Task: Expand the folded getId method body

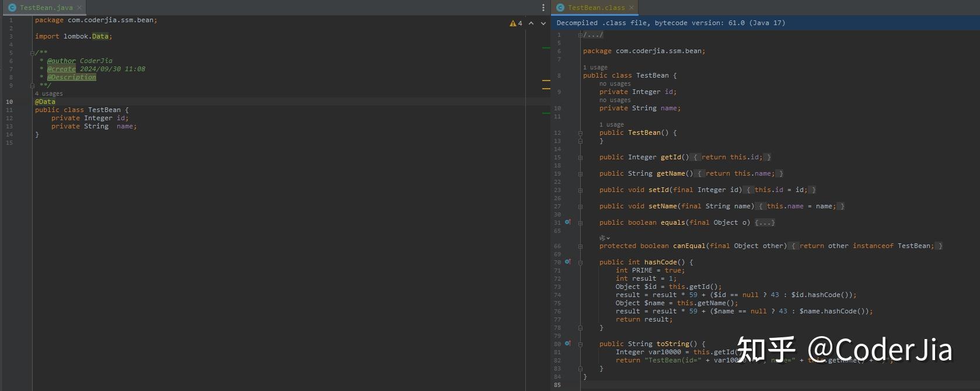Action: coord(695,158)
